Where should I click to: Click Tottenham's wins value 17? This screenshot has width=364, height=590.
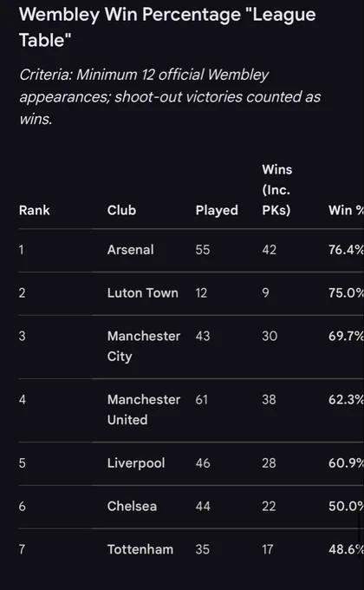click(x=267, y=549)
